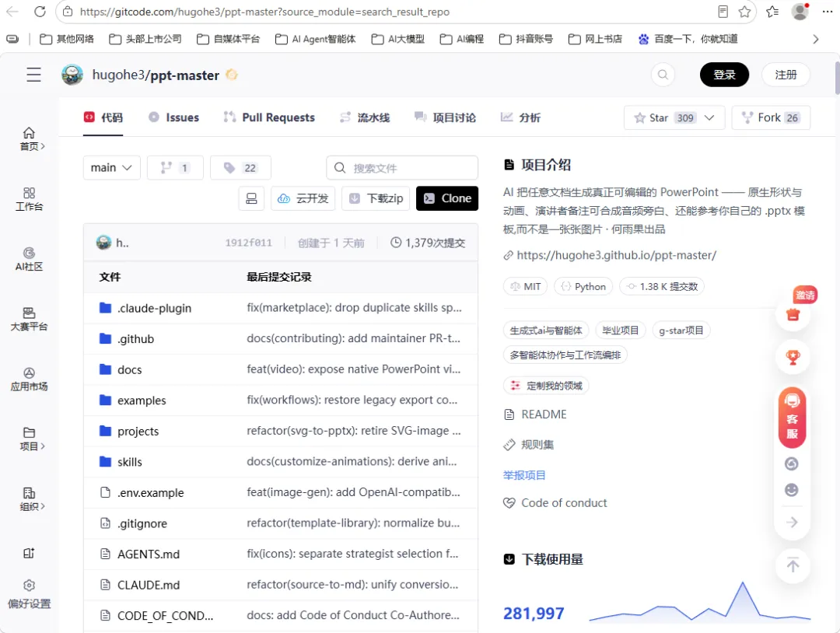The height and width of the screenshot is (633, 840).
Task: Click the 定制我的领域 tag
Action: tap(546, 386)
